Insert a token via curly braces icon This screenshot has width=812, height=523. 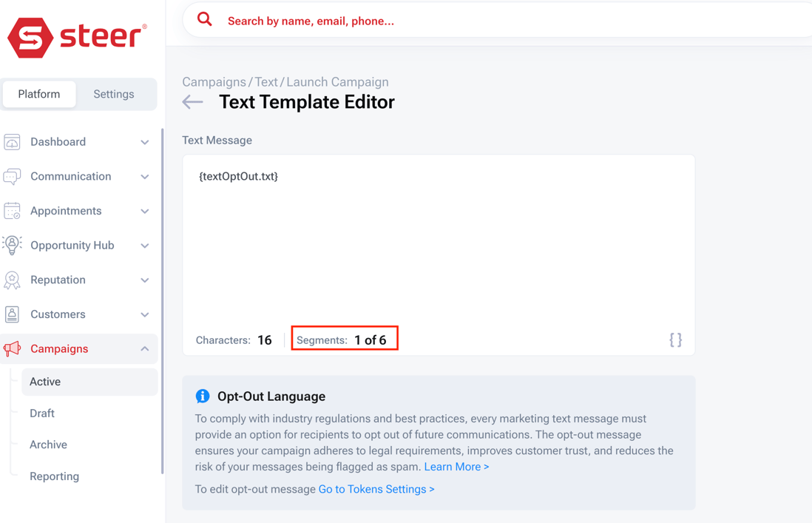(x=675, y=340)
